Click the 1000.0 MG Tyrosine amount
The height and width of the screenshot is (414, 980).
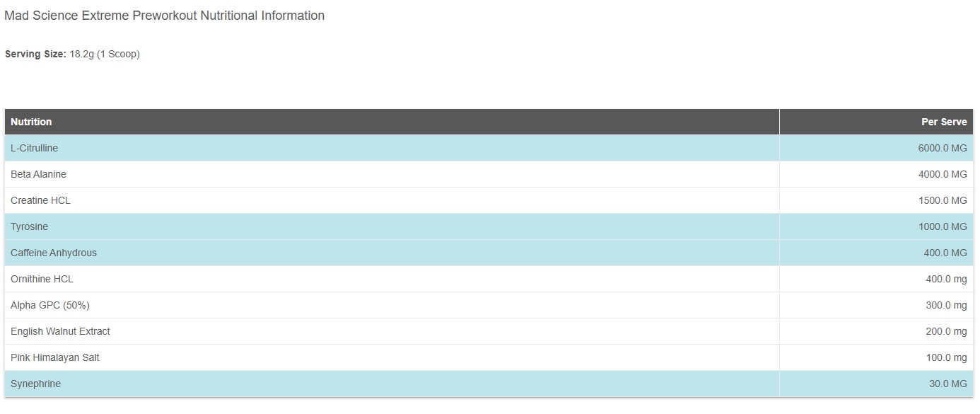942,226
